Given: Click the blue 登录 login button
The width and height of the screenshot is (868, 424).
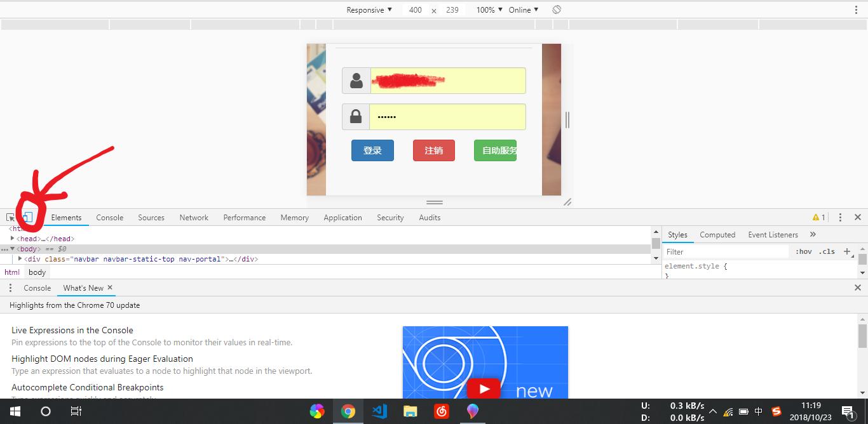Looking at the screenshot, I should click(x=372, y=150).
